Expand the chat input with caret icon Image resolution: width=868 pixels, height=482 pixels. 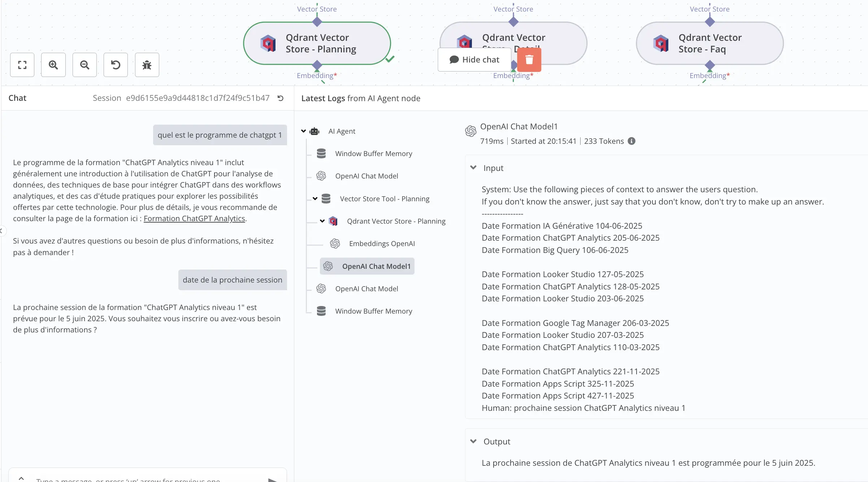(21, 478)
